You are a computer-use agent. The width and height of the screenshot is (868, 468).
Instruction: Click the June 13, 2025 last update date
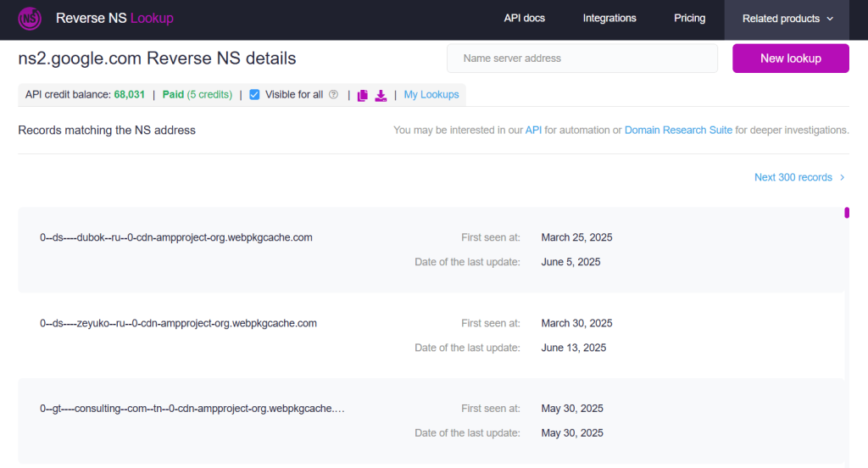click(x=574, y=348)
